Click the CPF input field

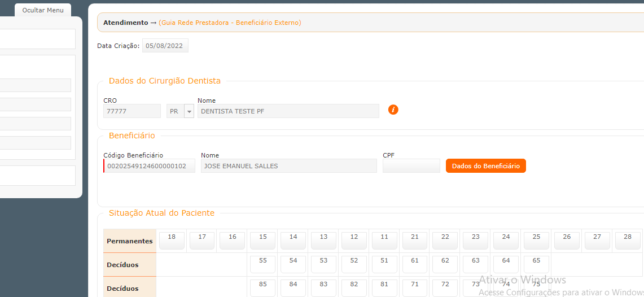[411, 166]
